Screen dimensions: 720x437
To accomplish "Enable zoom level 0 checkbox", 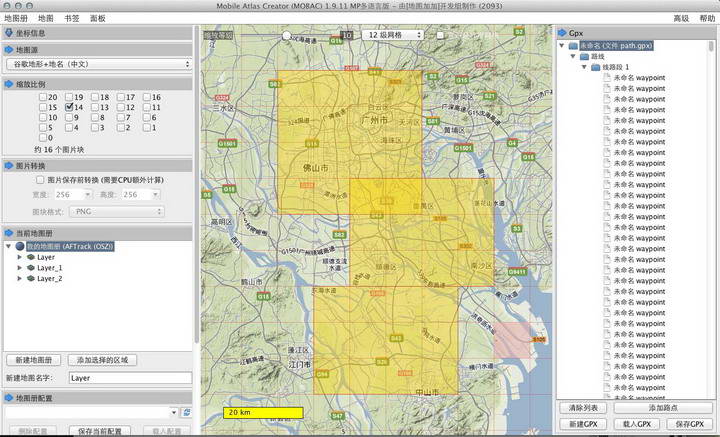I will click(43, 137).
